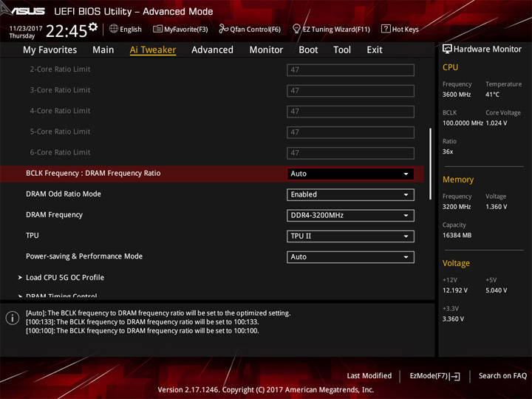Image resolution: width=532 pixels, height=399 pixels.
Task: Click CPU temperature value 41°C
Action: tap(492, 95)
